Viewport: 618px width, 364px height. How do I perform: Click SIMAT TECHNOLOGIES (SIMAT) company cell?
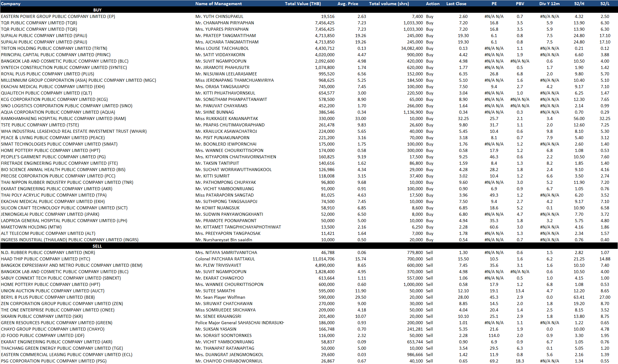coord(59,144)
